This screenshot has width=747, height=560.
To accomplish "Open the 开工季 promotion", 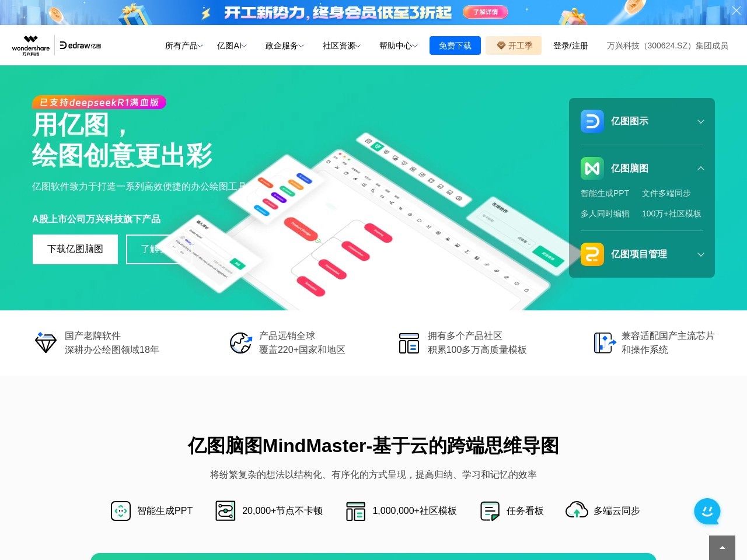I will click(514, 45).
